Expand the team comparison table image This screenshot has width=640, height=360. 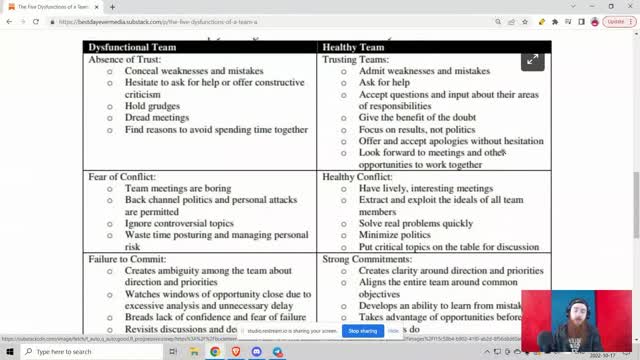(532, 60)
